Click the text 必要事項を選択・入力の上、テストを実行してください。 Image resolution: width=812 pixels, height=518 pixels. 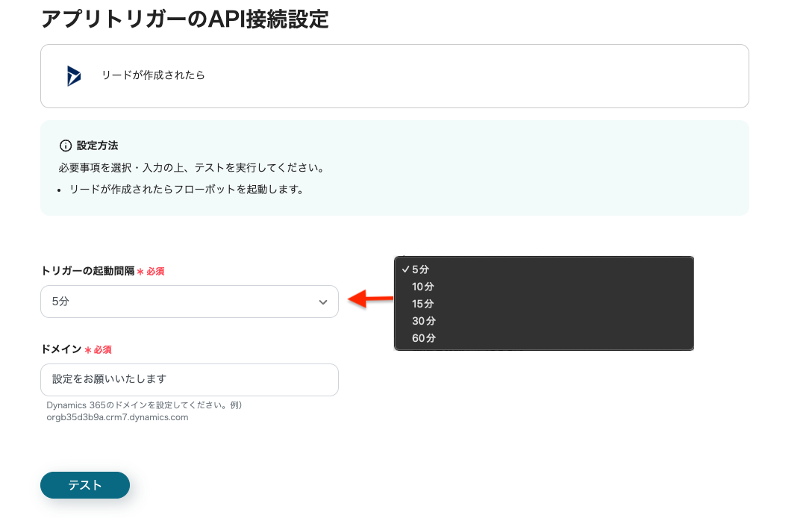[193, 168]
